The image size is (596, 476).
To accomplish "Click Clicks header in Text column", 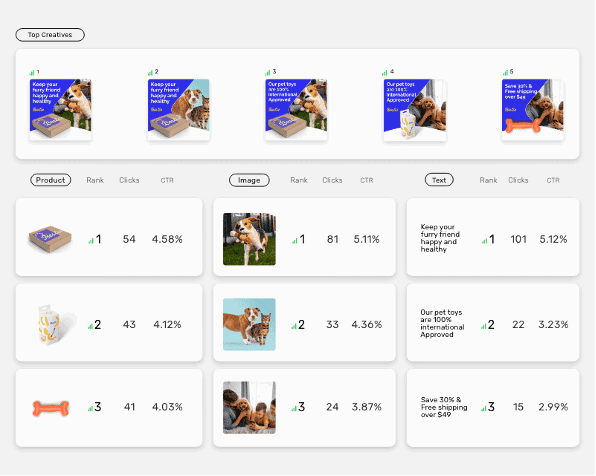I will [x=518, y=180].
